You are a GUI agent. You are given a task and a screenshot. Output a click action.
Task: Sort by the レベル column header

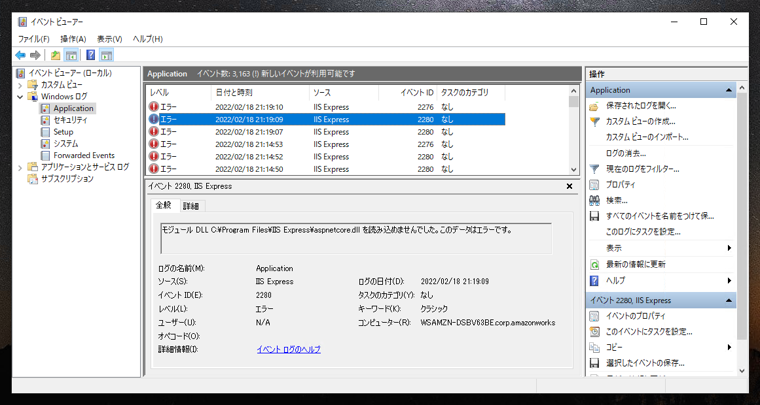(x=179, y=93)
